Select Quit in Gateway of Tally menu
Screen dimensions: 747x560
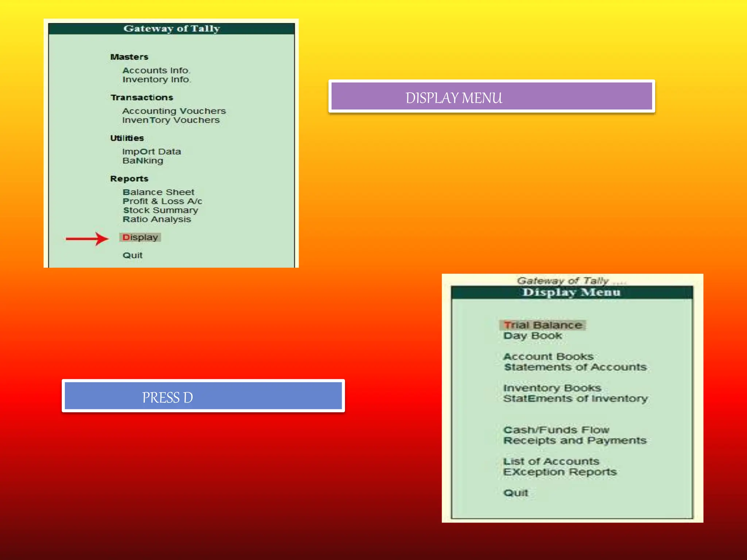tap(132, 255)
